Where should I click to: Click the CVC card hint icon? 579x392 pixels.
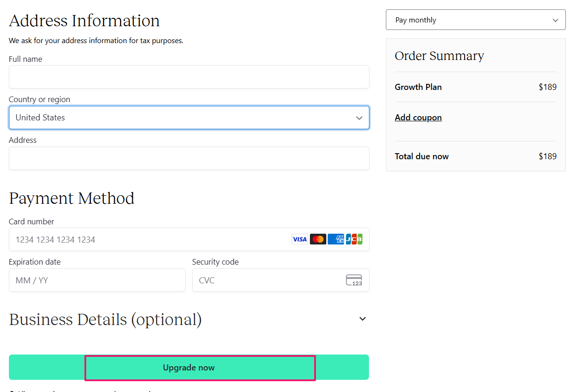[354, 280]
